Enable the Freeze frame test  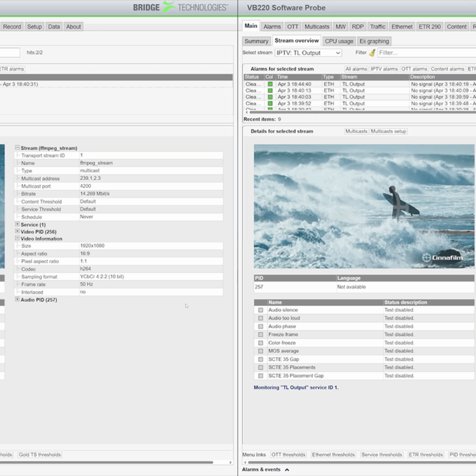click(261, 334)
